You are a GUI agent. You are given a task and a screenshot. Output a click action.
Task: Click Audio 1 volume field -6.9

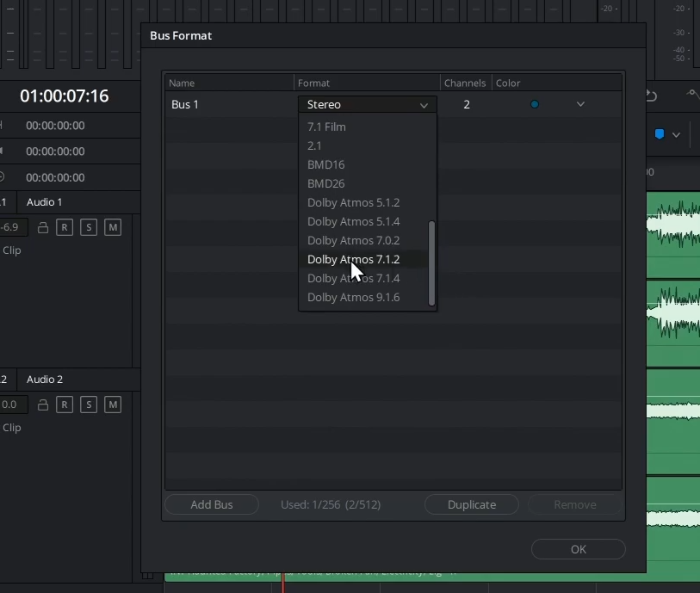[14, 227]
